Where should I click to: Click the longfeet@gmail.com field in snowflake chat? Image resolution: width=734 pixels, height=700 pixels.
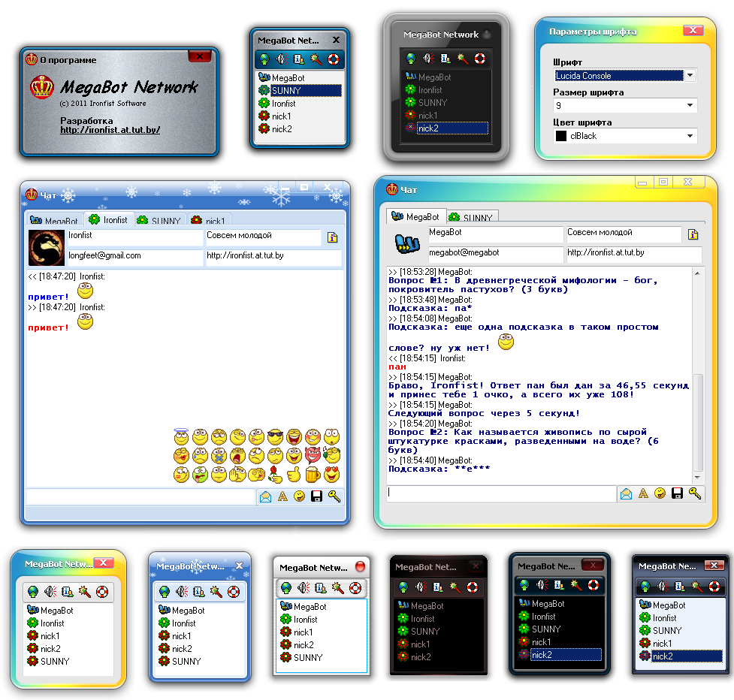(x=136, y=256)
